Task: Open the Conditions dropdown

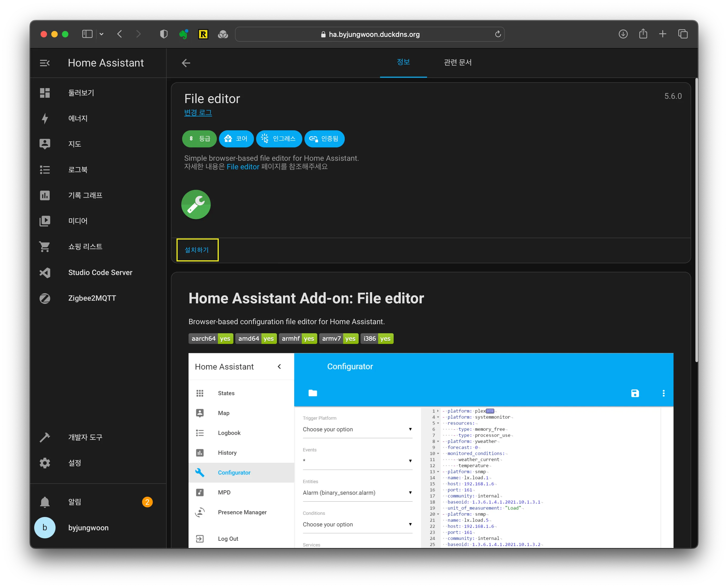Action: 357,525
